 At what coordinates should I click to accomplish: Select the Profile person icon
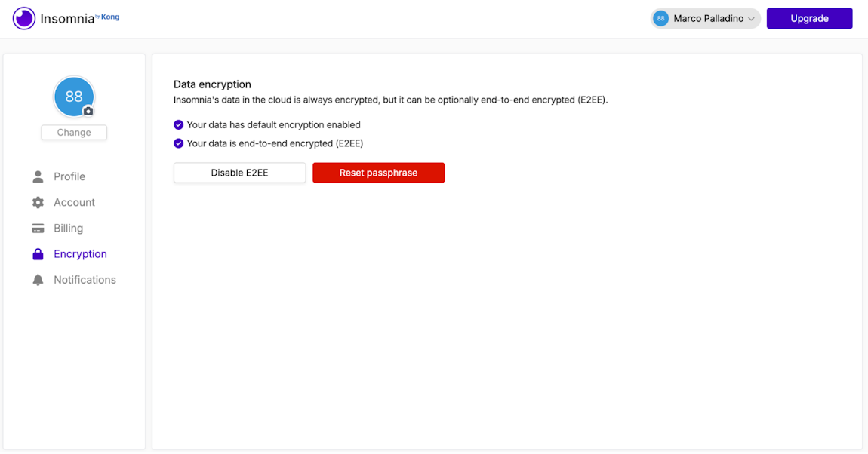tap(38, 176)
